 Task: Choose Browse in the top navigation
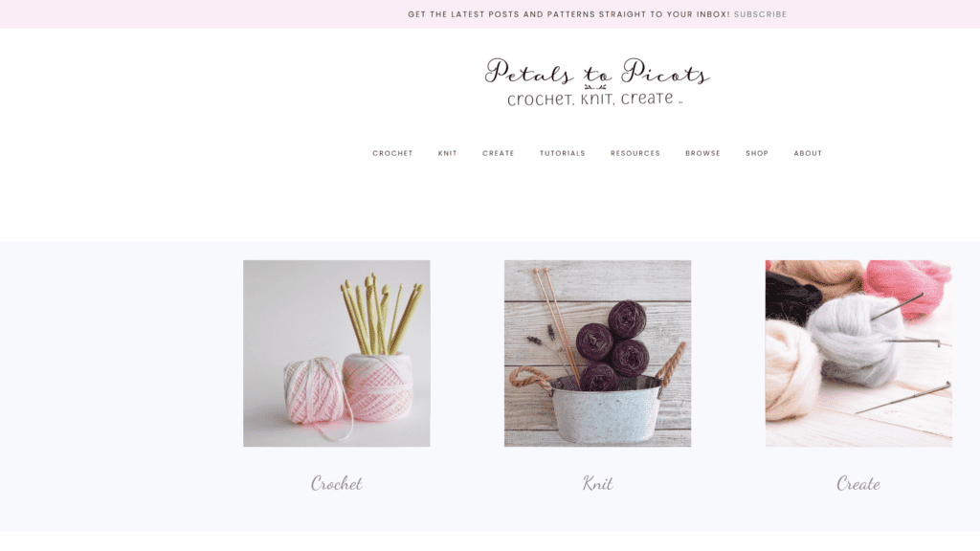point(702,153)
